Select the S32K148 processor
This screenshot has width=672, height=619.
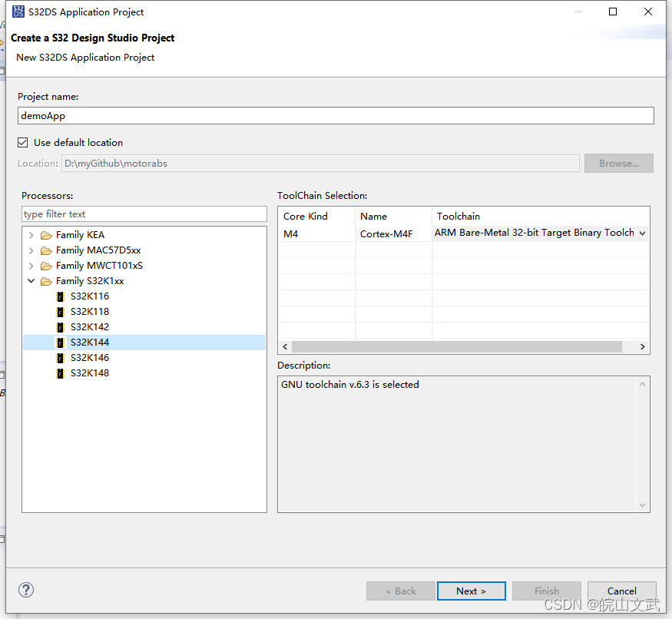pyautogui.click(x=90, y=373)
